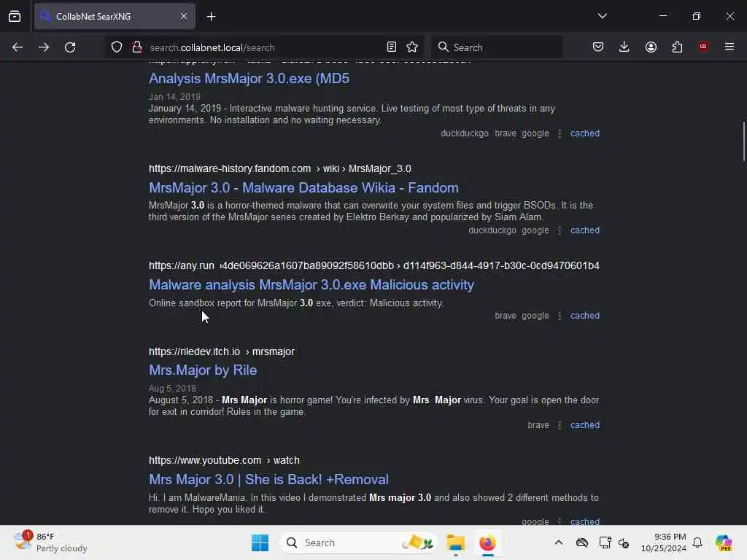Open the Extensions menu
Screen dimensions: 747x560
tap(677, 47)
